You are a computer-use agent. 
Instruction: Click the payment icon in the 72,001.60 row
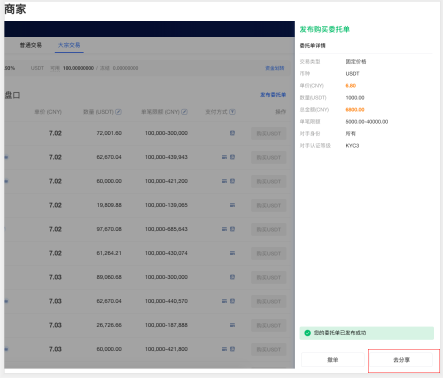point(232,133)
